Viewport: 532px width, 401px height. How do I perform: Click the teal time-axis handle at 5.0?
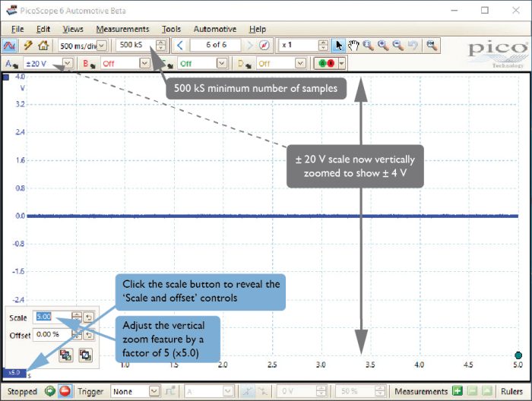pos(518,355)
